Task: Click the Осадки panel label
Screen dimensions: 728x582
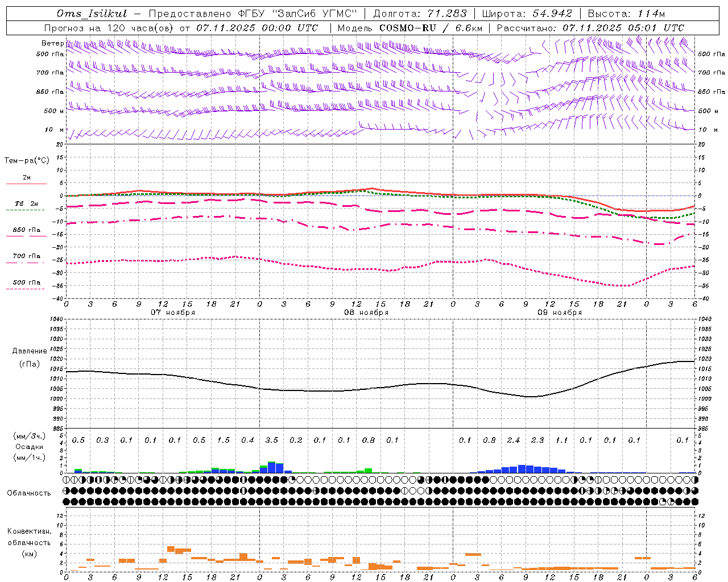Action: tap(30, 447)
